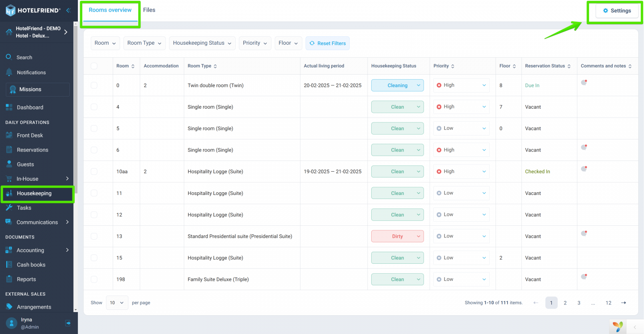Open Search via the magnifier icon
This screenshot has height=334, width=644.
[x=8, y=57]
